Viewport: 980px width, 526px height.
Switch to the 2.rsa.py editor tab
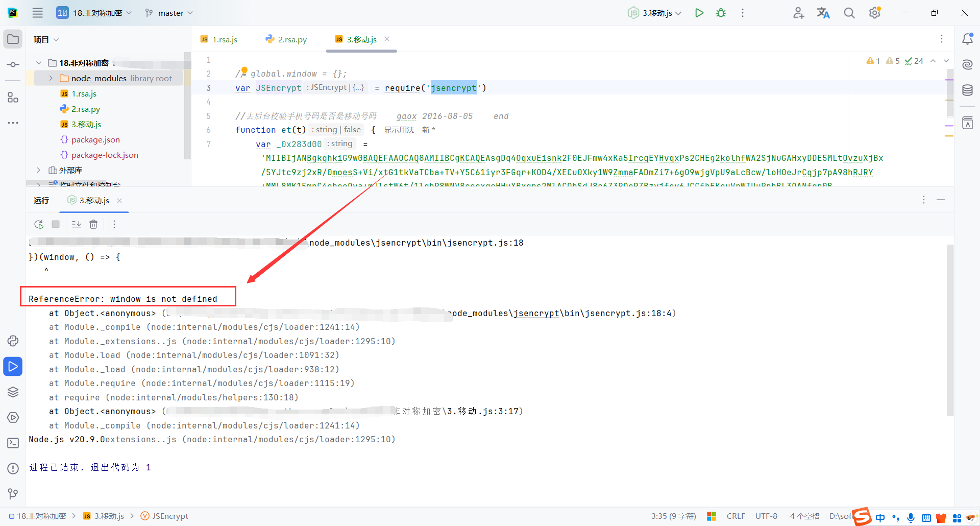pos(286,39)
